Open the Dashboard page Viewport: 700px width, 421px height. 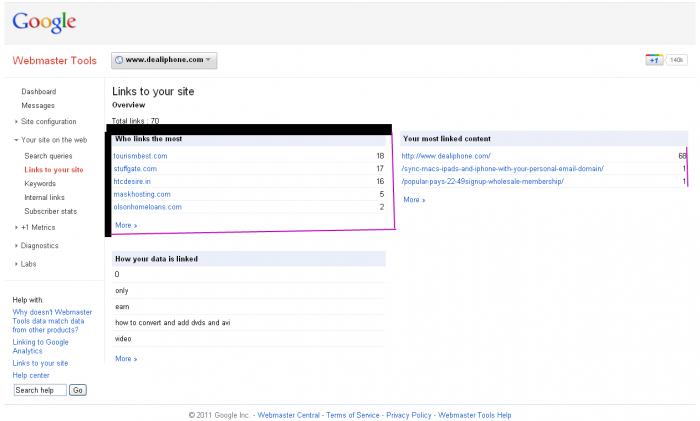pyautogui.click(x=39, y=92)
